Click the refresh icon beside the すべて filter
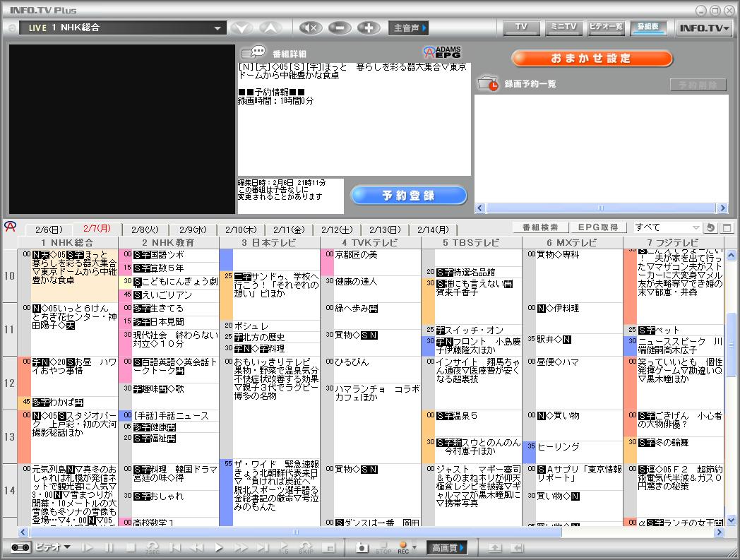 [x=710, y=227]
